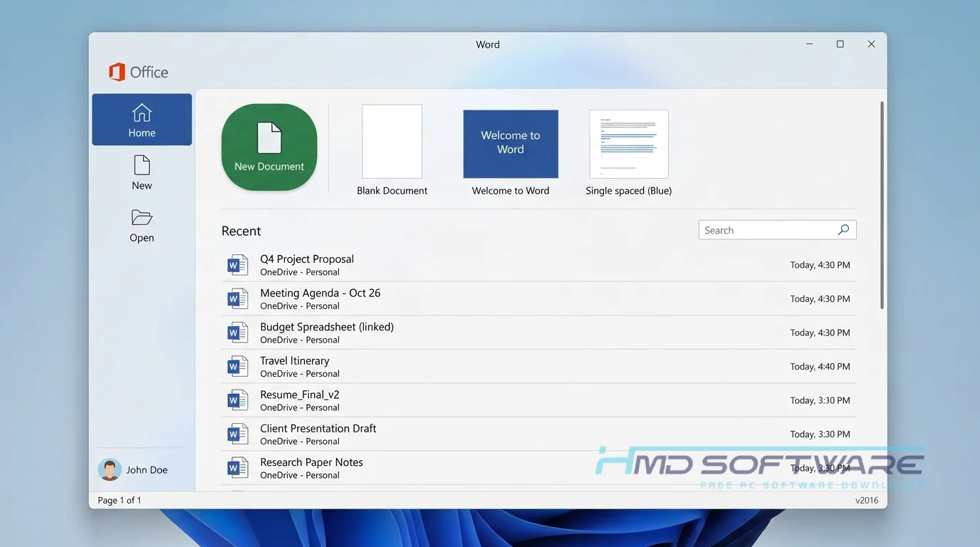This screenshot has height=547, width=980.
Task: Click the Word icon beside Q4 Project Proposal
Action: click(237, 265)
